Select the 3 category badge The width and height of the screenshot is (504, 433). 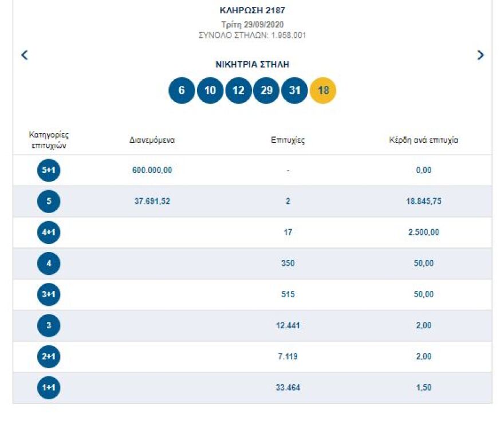(x=49, y=325)
